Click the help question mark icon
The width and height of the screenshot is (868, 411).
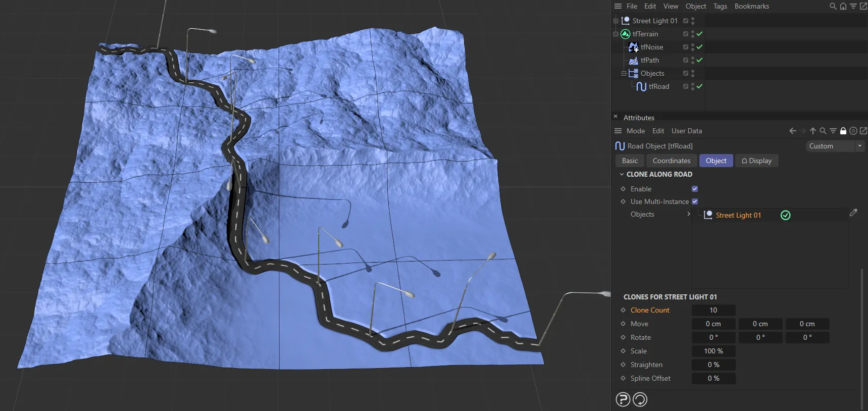pos(623,399)
